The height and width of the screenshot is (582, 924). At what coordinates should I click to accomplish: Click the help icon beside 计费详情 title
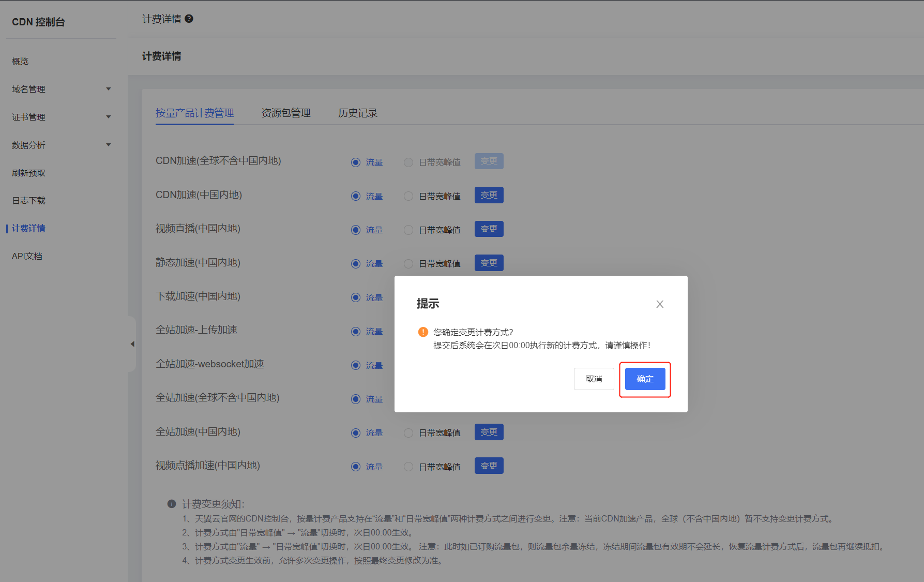click(x=189, y=19)
